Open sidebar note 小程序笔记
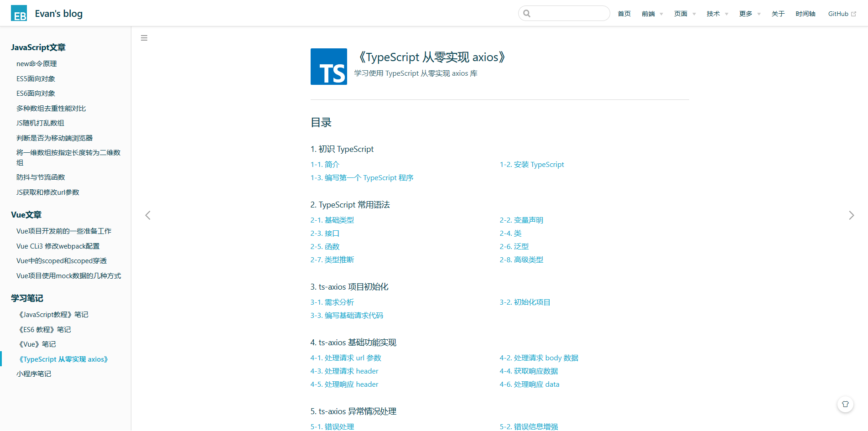This screenshot has height=431, width=868. pos(34,374)
